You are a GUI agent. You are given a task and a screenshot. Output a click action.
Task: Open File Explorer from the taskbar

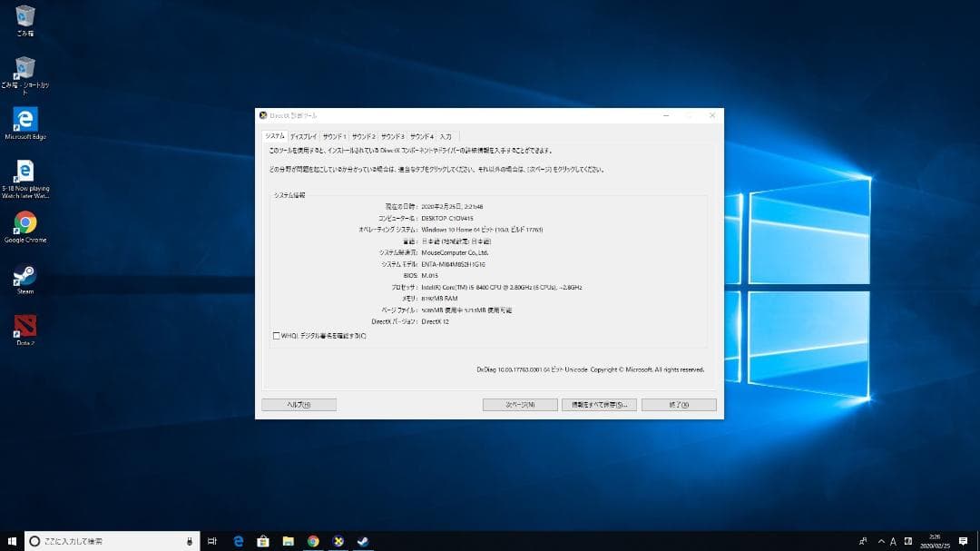288,540
